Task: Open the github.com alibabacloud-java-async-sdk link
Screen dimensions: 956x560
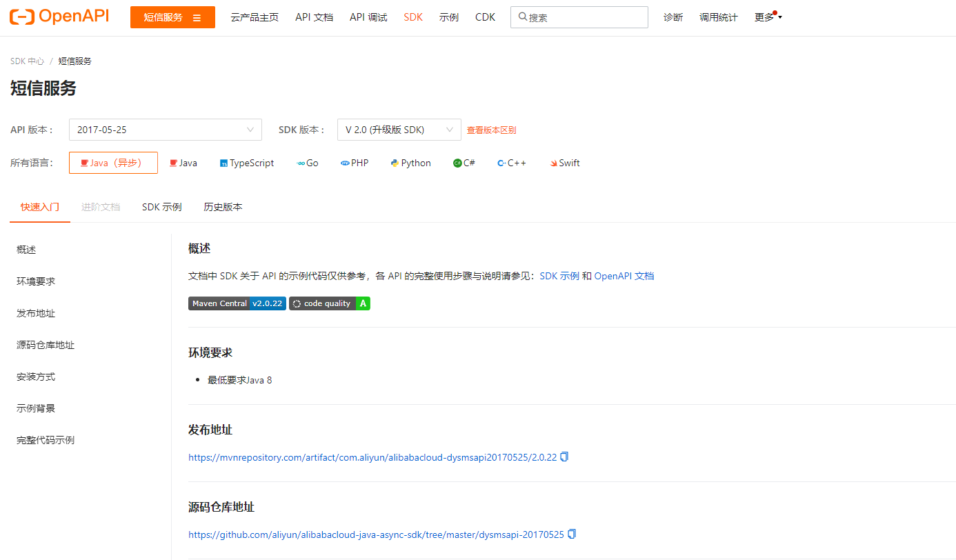Action: 376,534
